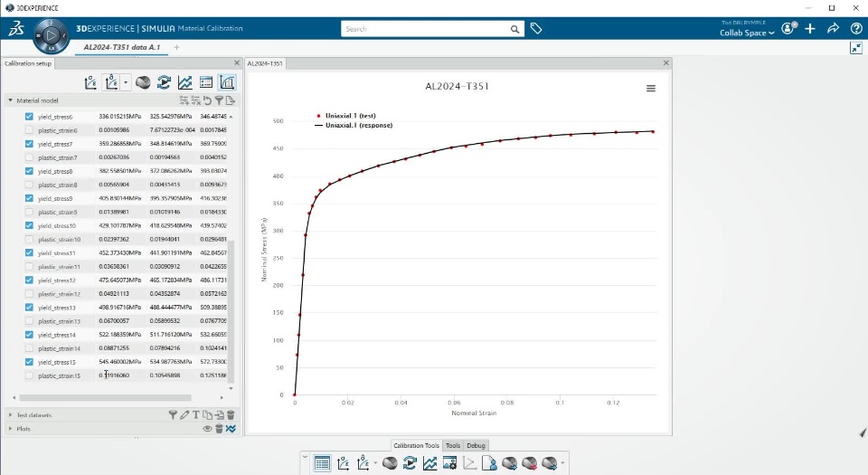Open dropdown arrow at end of bottom action bar
The image size is (868, 475).
[562, 463]
